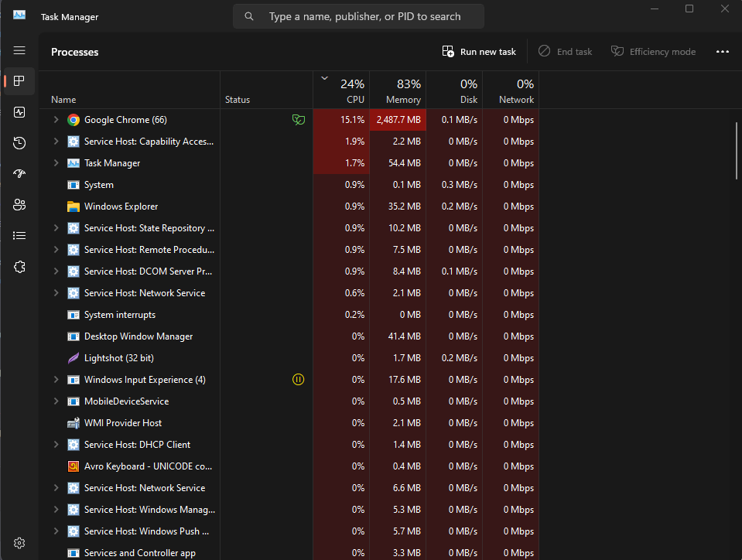Click the 15.1% CPU value for Chrome
Screen dimensions: 742x560
pyautogui.click(x=353, y=120)
